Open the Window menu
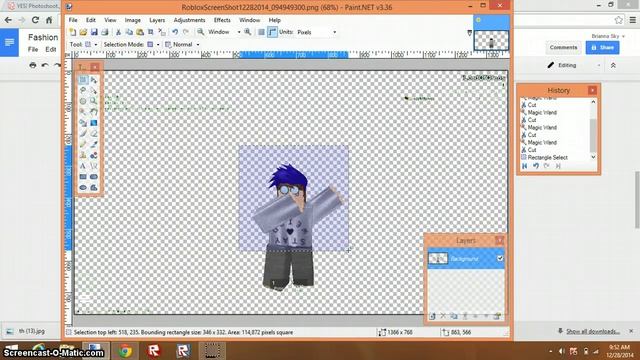 (x=249, y=20)
